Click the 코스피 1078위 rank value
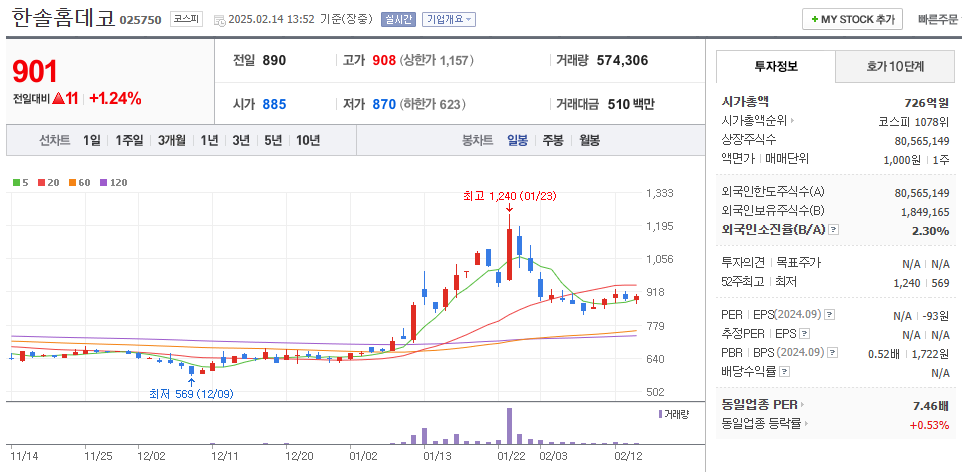Screen dimensions: 962x472 click(914, 122)
